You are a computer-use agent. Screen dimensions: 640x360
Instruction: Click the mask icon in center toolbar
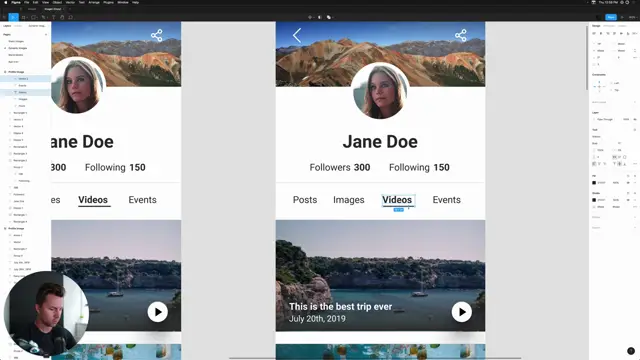(320, 17)
